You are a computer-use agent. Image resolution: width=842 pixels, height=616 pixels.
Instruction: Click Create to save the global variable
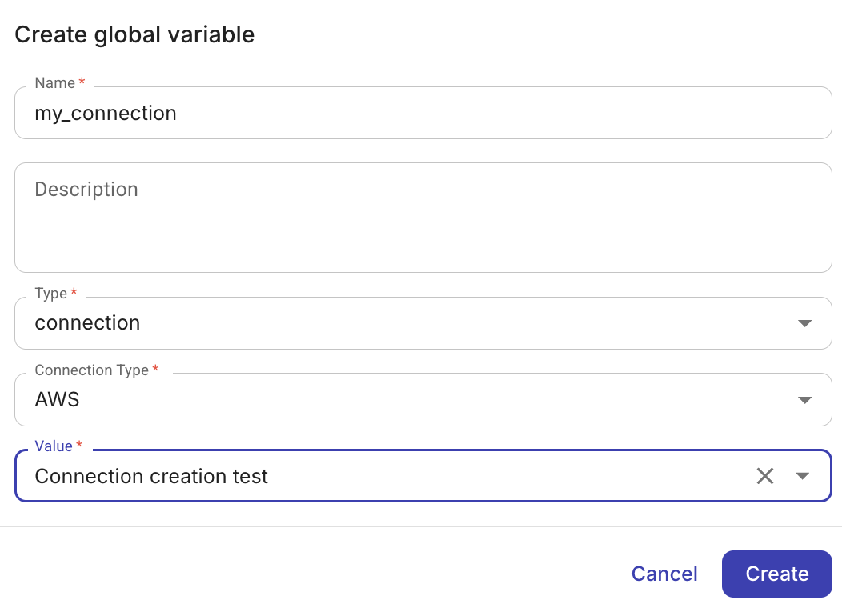(x=776, y=574)
